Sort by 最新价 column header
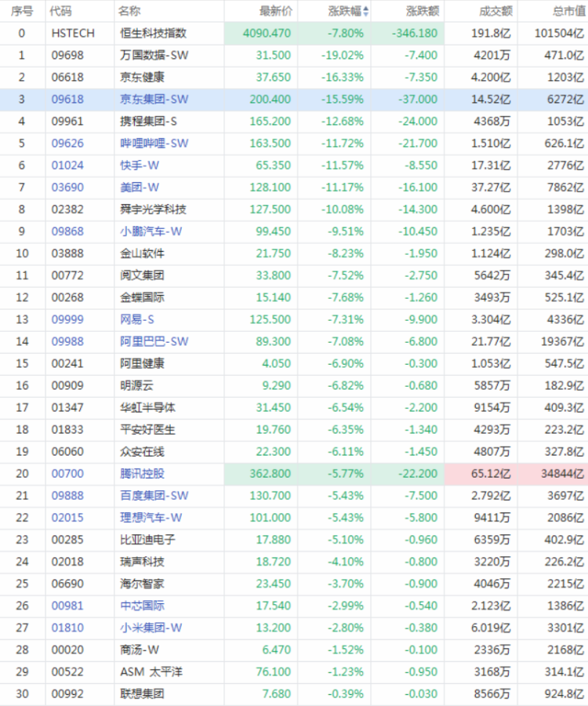Screen dimensions: 588x706 click(x=276, y=11)
